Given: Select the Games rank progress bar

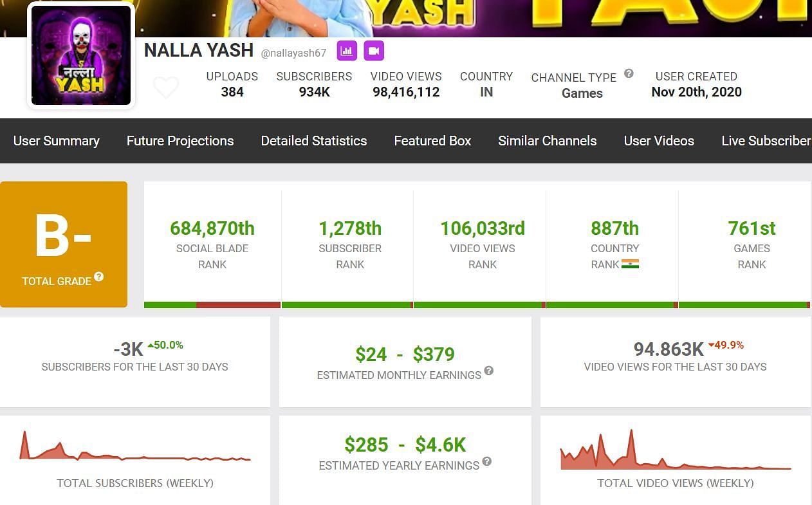Looking at the screenshot, I should 744,305.
